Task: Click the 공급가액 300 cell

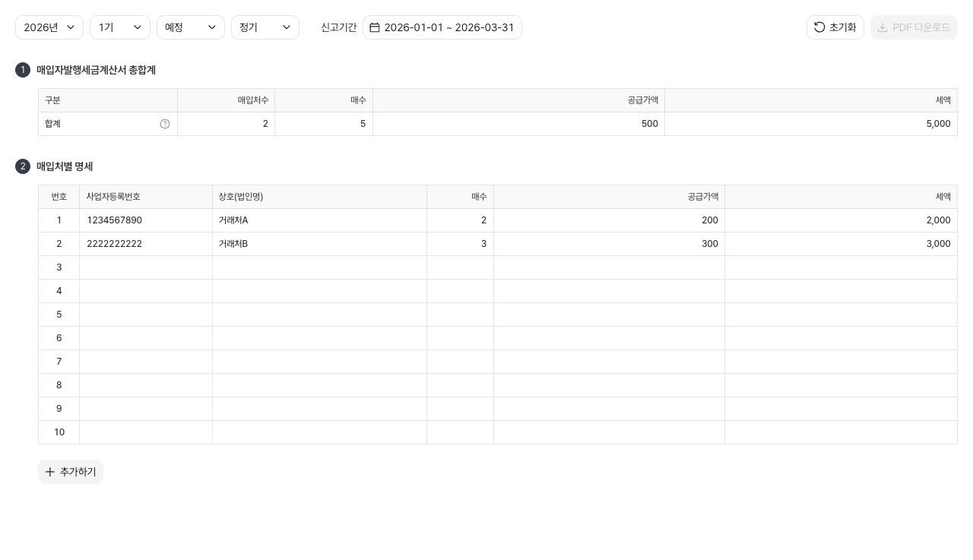Action: pos(609,244)
